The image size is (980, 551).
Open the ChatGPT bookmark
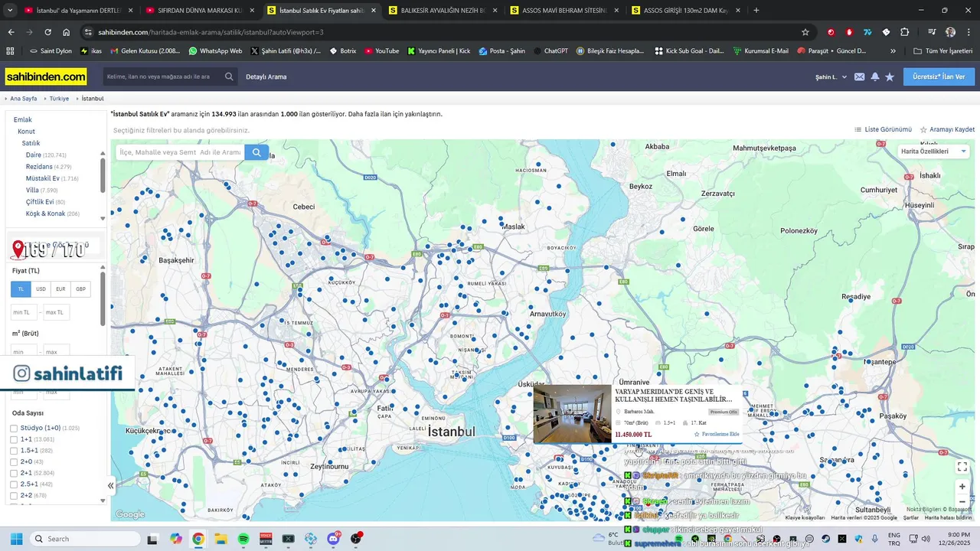click(x=550, y=51)
